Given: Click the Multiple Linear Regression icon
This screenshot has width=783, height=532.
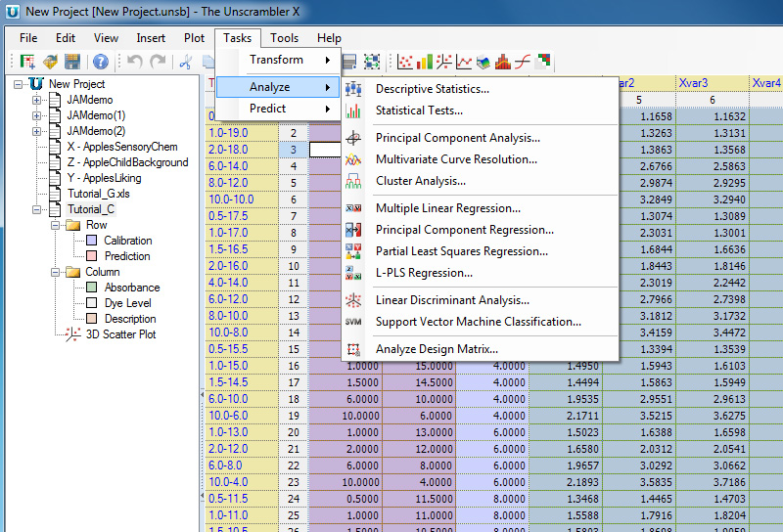Looking at the screenshot, I should pyautogui.click(x=353, y=208).
